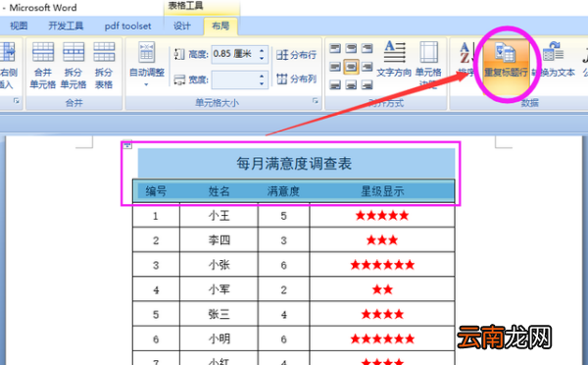Click the cell containing 小张
Viewport: 588px width, 365px height.
pos(219,265)
